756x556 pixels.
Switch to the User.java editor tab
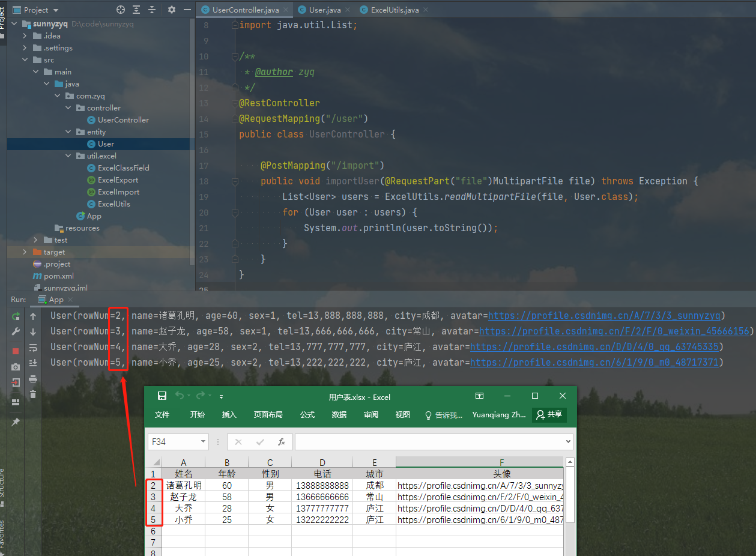tap(324, 10)
